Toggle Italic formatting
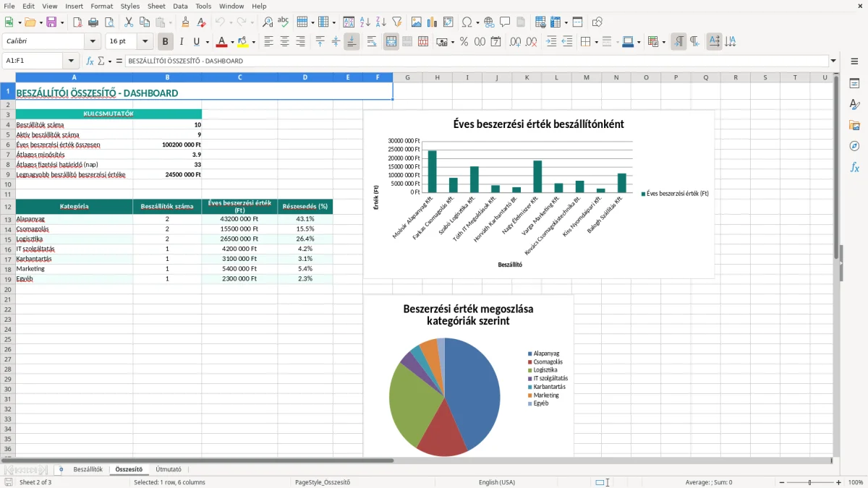This screenshot has height=488, width=868. 181,42
